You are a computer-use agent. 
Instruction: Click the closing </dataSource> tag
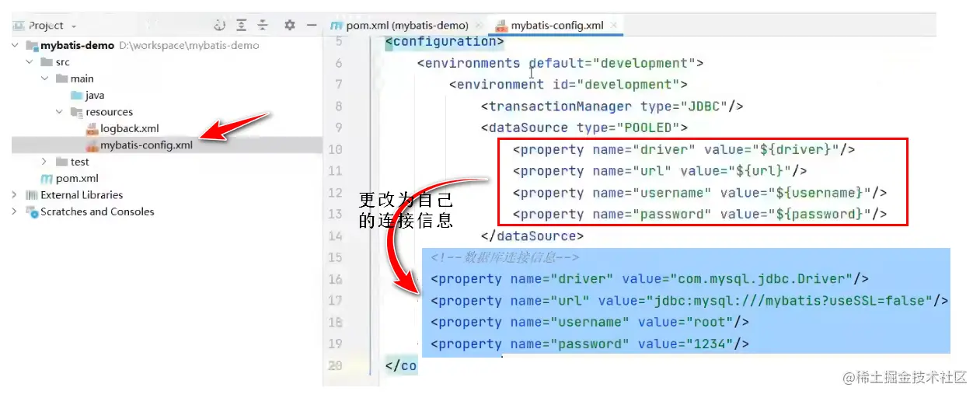532,236
